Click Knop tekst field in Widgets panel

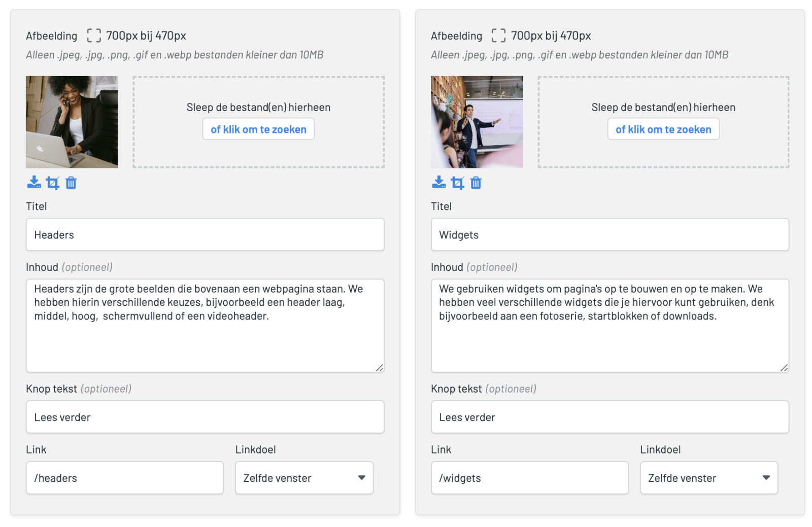tap(610, 417)
